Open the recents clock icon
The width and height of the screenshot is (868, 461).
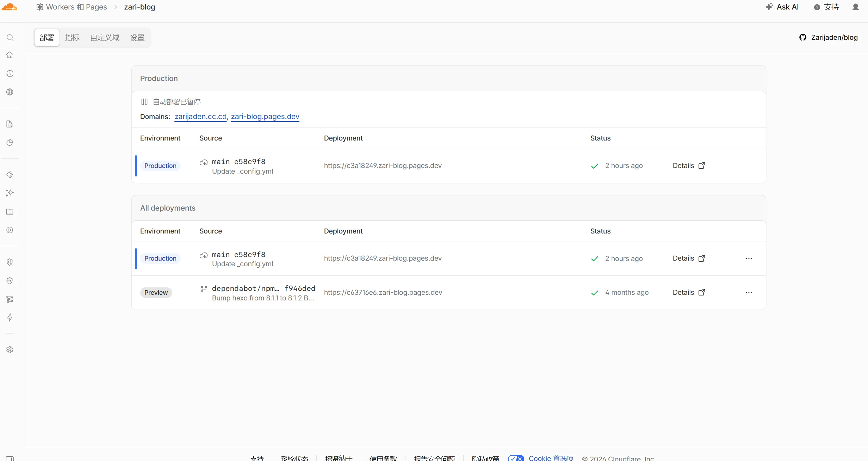pyautogui.click(x=10, y=74)
